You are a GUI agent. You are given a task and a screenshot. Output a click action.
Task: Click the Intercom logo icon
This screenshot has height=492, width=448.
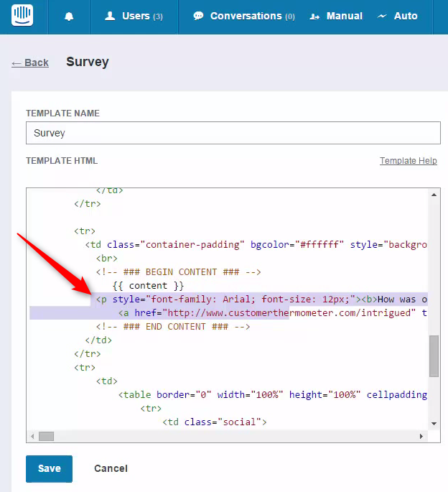point(22,15)
